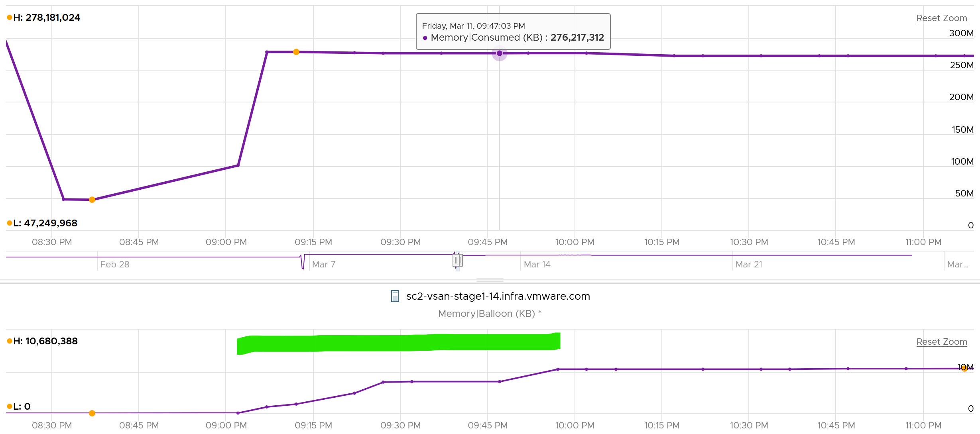
Task: Select the orange low-point marker on the consumed chart
Action: [x=92, y=200]
